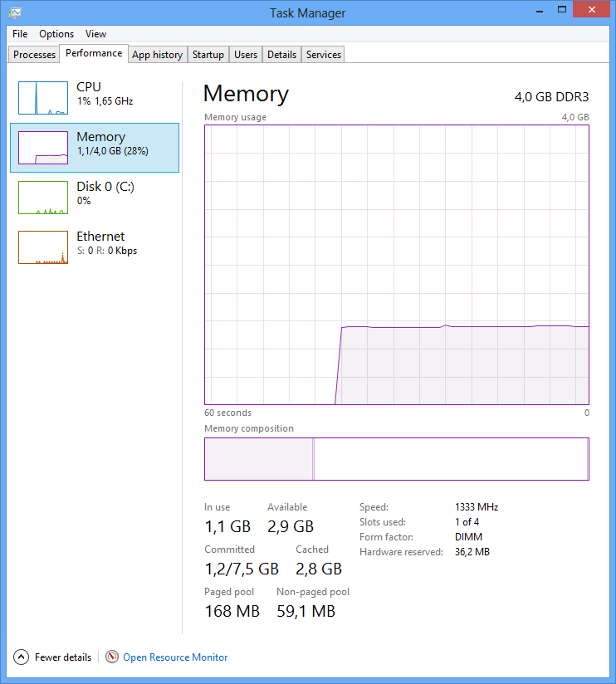616x684 pixels.
Task: Close the Task Manager window
Action: coord(591,10)
